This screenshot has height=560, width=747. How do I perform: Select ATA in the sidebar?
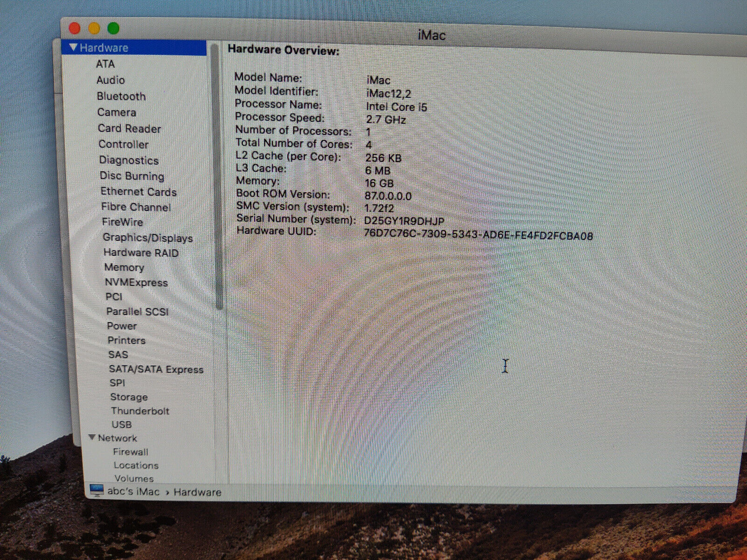coord(106,64)
